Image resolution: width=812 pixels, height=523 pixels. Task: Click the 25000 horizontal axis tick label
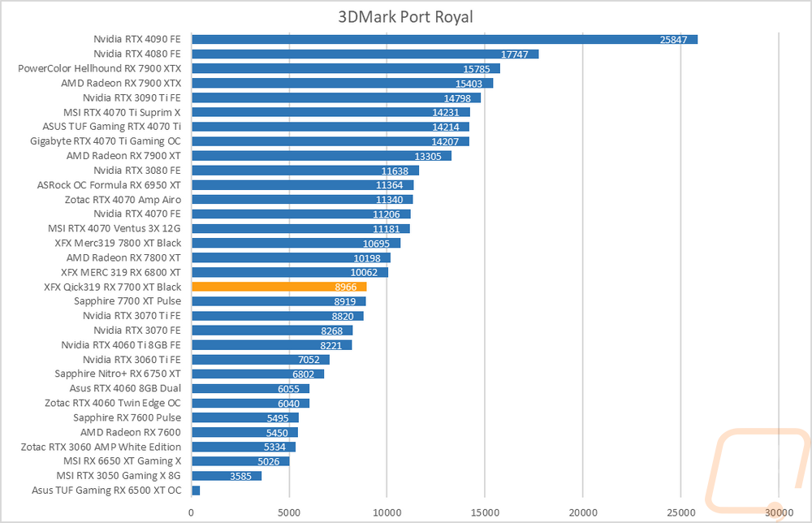pos(680,513)
